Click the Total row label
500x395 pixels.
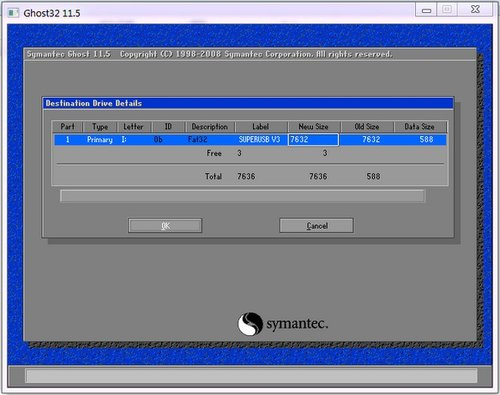(x=213, y=176)
